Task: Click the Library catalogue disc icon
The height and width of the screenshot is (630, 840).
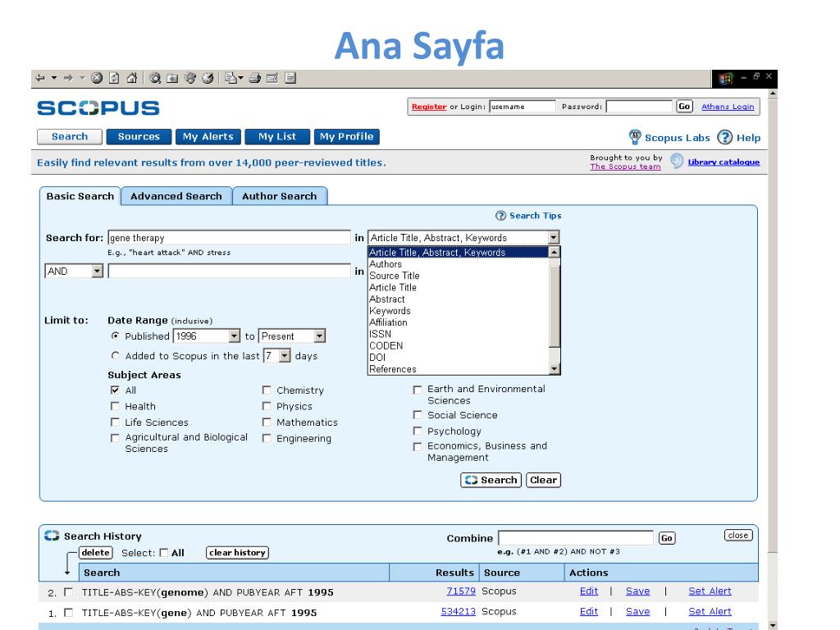Action: coord(677,161)
